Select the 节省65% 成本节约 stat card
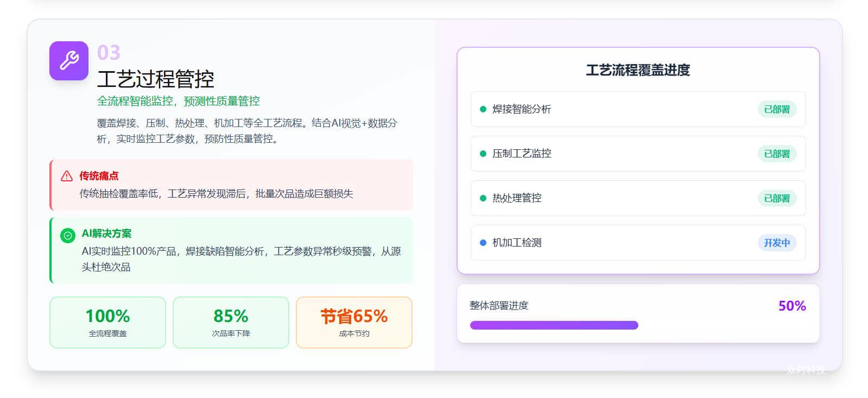868x398 pixels. click(354, 322)
